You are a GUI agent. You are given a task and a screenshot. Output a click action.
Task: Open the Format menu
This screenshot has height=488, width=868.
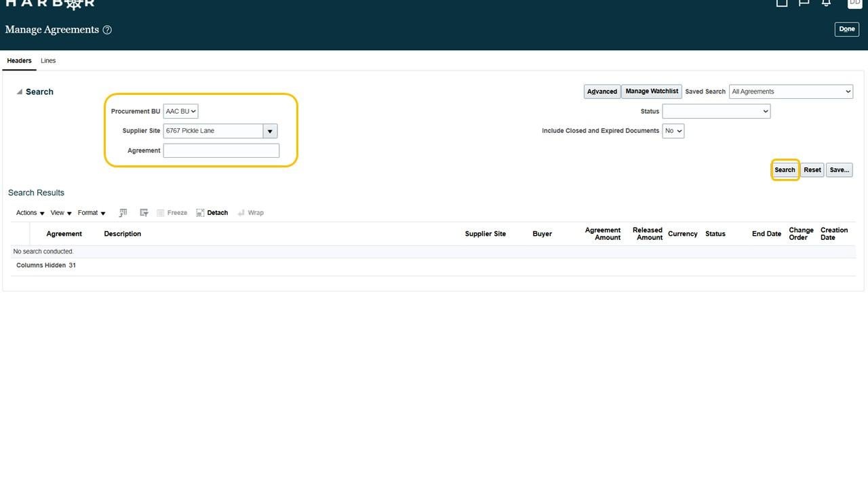coord(92,213)
